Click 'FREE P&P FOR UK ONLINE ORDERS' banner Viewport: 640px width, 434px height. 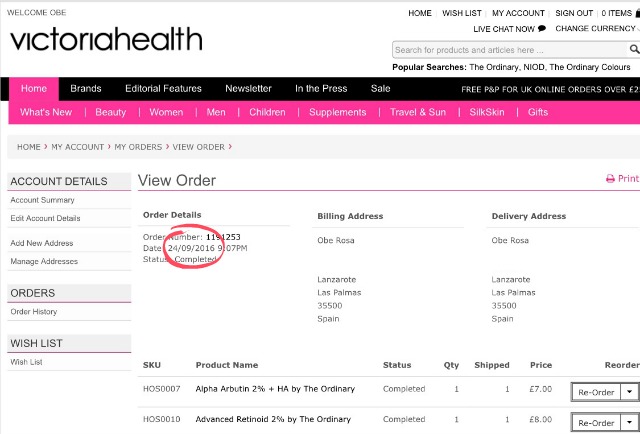point(550,89)
